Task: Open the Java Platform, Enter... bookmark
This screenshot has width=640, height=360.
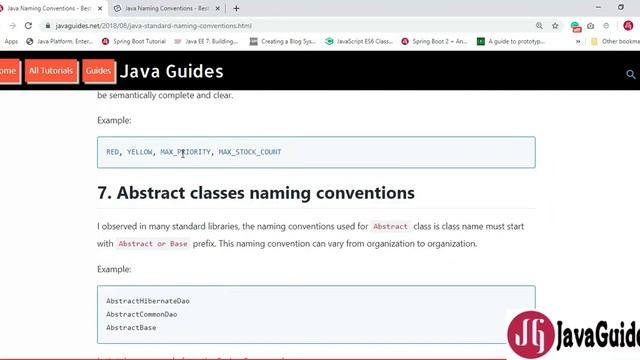Action: [60, 41]
